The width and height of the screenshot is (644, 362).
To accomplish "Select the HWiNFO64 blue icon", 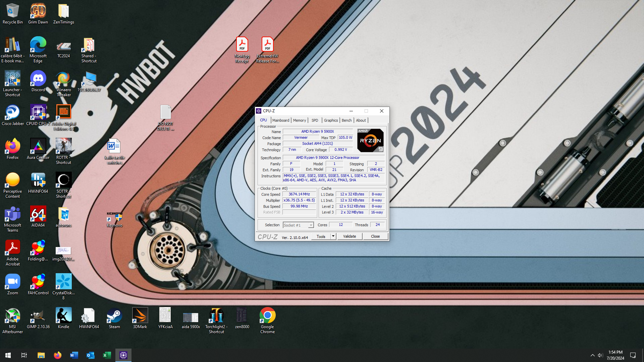I will click(38, 183).
